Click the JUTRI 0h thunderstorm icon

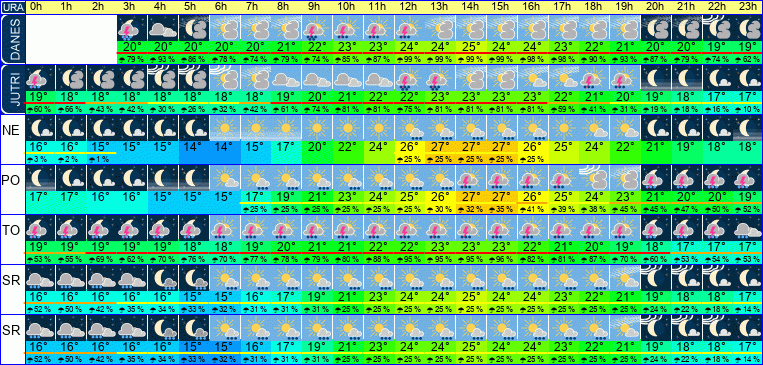pyautogui.click(x=40, y=78)
